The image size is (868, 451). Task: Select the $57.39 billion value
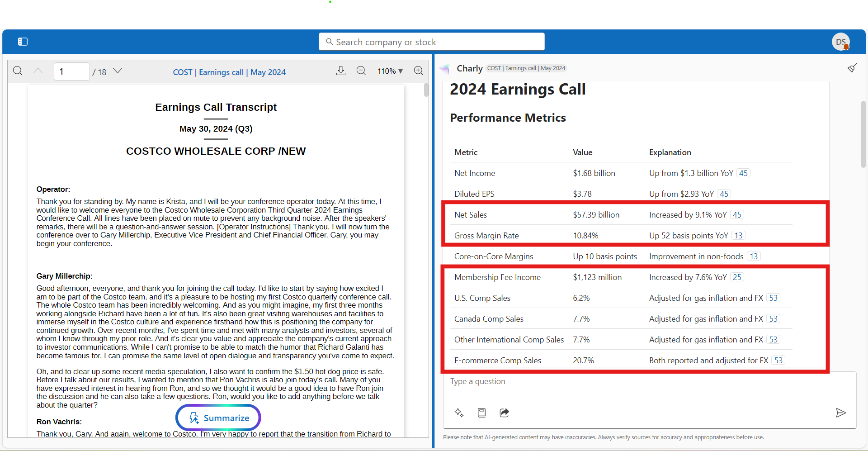coord(596,215)
